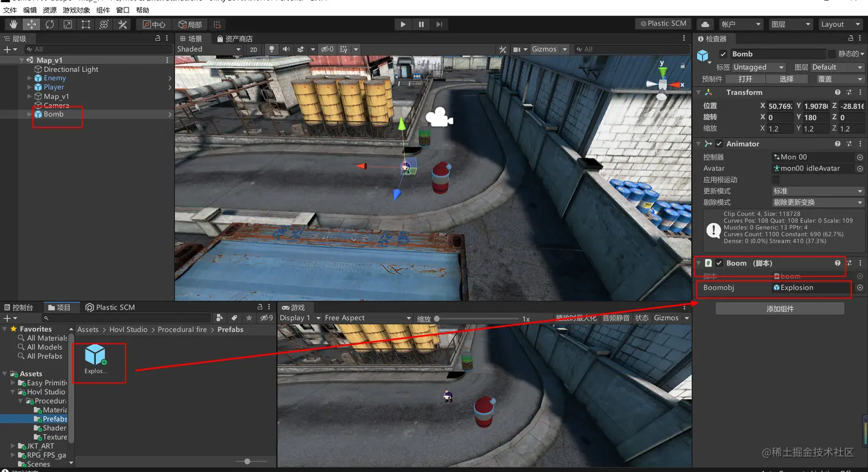868x472 pixels.
Task: Open cloud services icon
Action: coord(705,24)
